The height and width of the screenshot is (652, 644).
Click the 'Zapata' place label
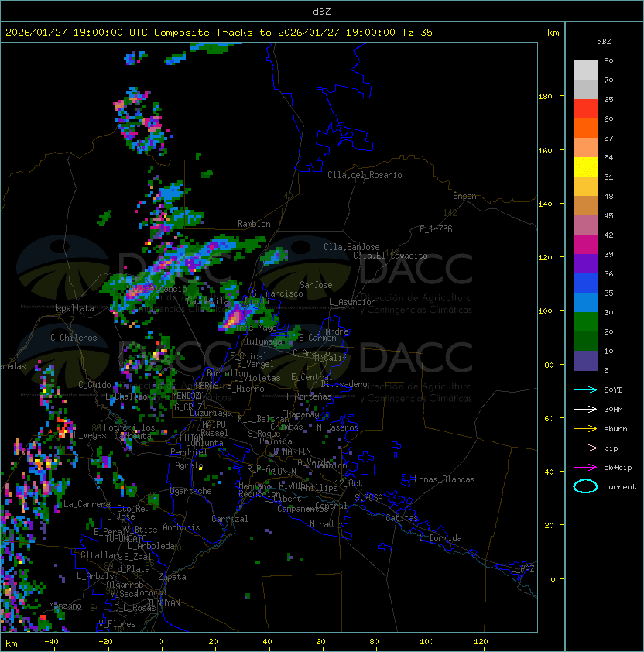click(172, 577)
